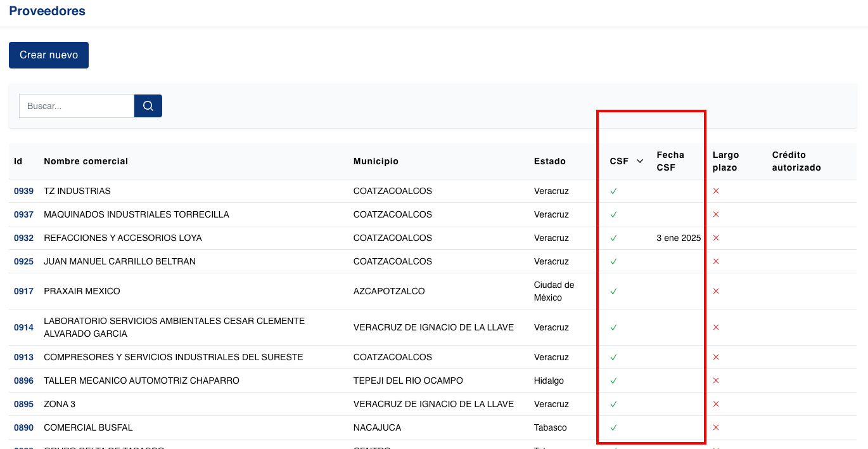Sort by the Nombre comercial column header
Image resolution: width=868 pixels, height=449 pixels.
coord(86,161)
